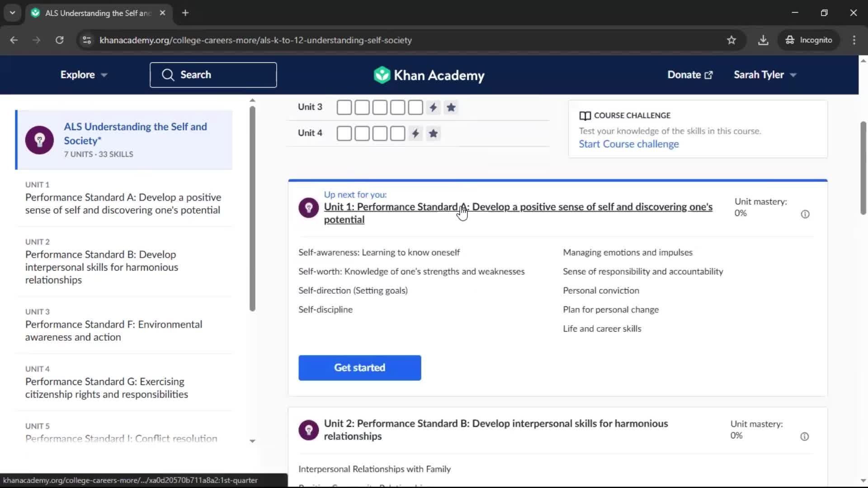Open a new browser tab
Image resolution: width=868 pixels, height=488 pixels.
coord(185,13)
